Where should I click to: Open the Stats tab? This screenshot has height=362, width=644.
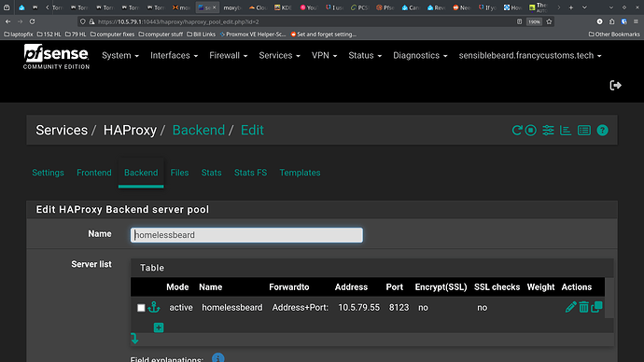point(211,173)
